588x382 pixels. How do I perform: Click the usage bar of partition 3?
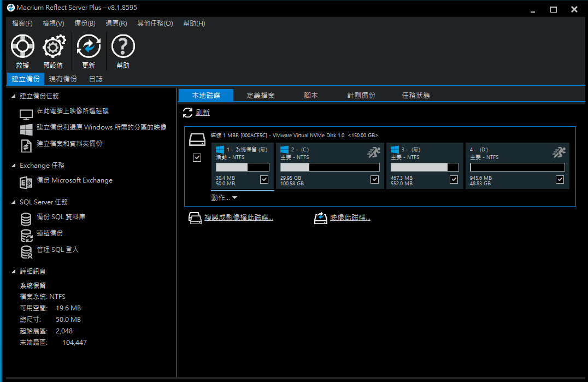(425, 167)
